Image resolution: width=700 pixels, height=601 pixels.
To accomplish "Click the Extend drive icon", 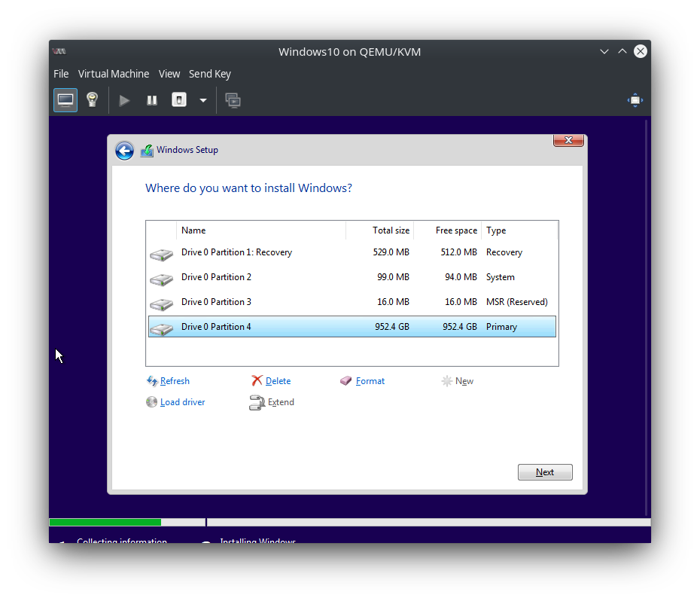I will click(x=257, y=402).
